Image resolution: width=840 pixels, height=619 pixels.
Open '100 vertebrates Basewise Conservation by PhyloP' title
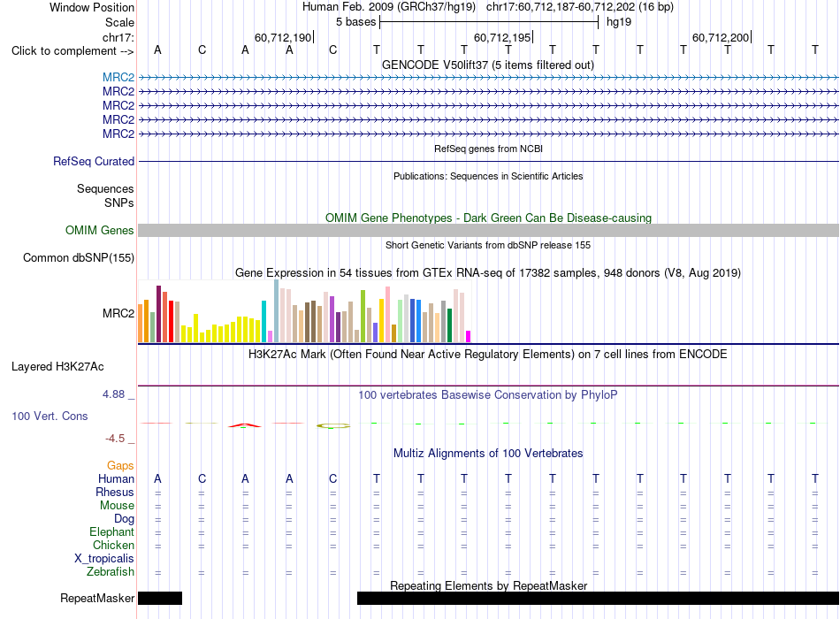[x=488, y=395]
